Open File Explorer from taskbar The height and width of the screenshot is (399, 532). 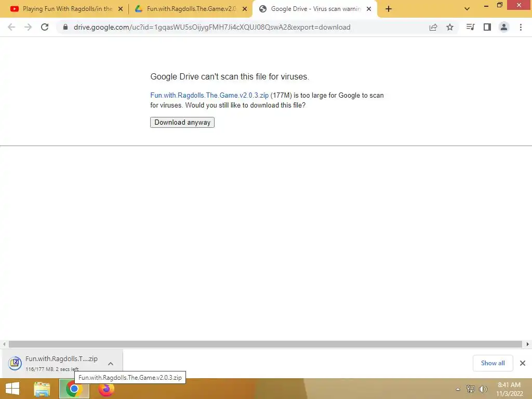pyautogui.click(x=42, y=389)
